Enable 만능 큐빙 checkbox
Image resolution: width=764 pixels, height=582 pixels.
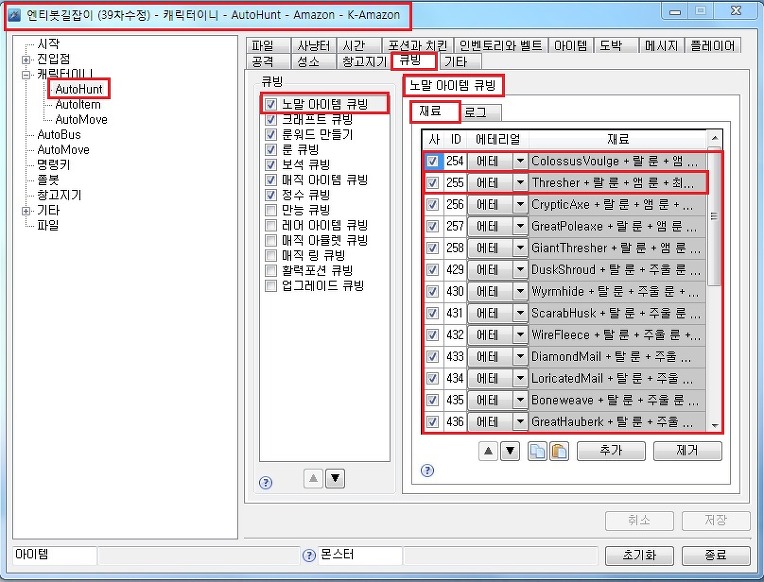(x=271, y=210)
